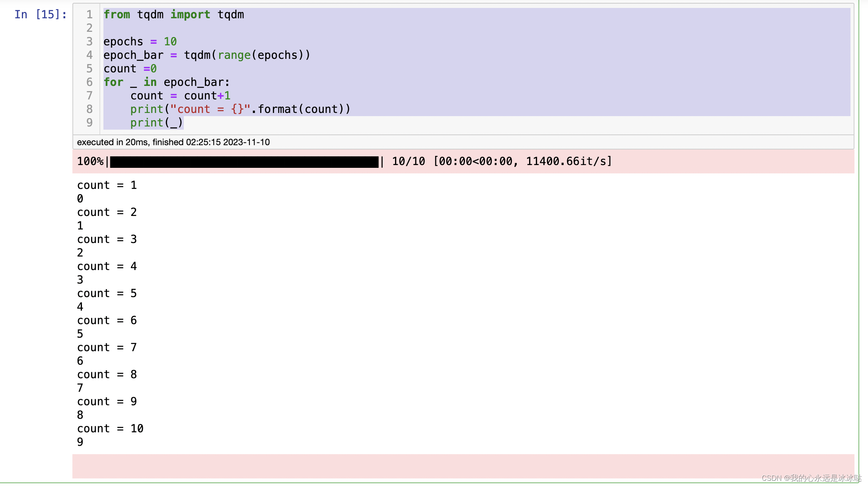Click the tqdm(range(epochs)) code line

tap(206, 55)
